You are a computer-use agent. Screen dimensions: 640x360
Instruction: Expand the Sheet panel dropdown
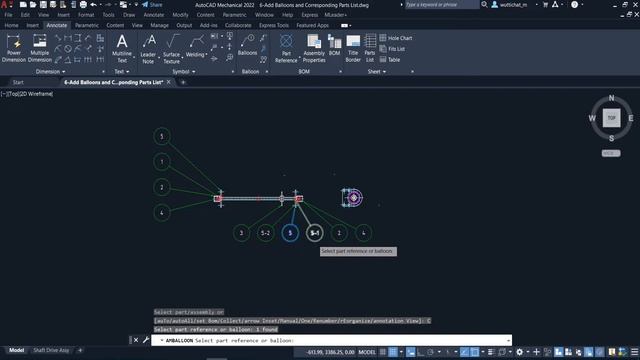click(377, 71)
